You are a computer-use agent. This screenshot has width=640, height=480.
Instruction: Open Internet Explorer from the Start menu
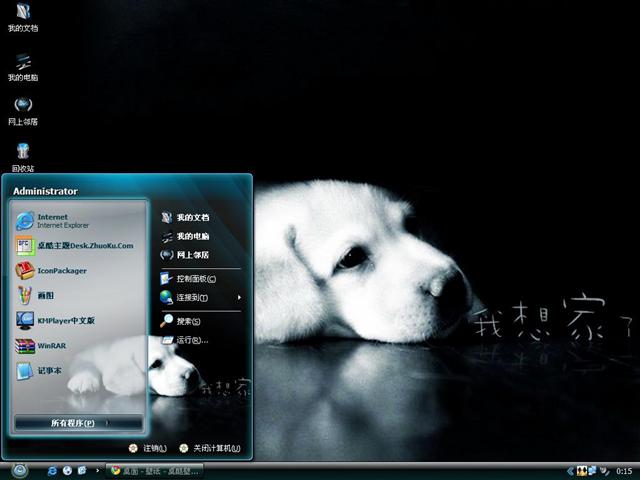coord(60,220)
